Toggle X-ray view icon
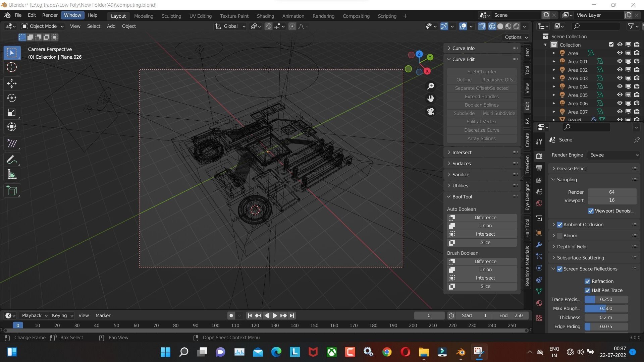This screenshot has width=644, height=362. point(482,26)
